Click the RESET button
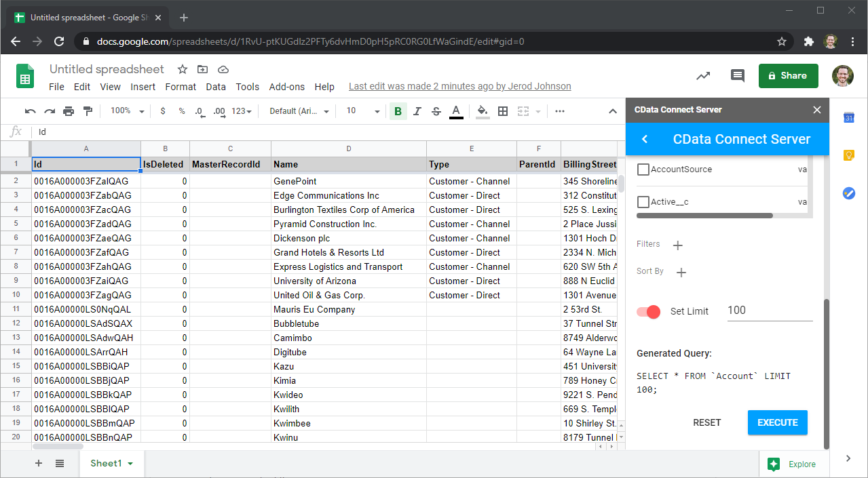Screen dimensions: 868x478 point(707,422)
